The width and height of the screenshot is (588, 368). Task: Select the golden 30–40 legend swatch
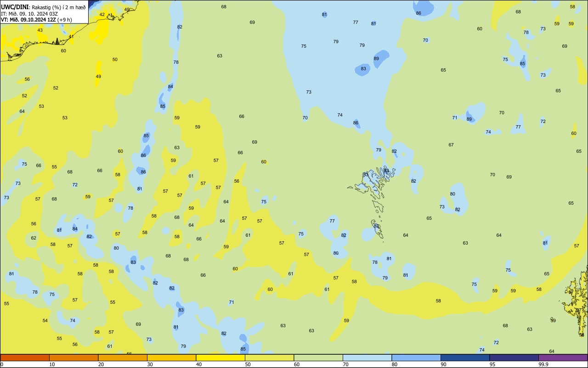pyautogui.click(x=171, y=357)
